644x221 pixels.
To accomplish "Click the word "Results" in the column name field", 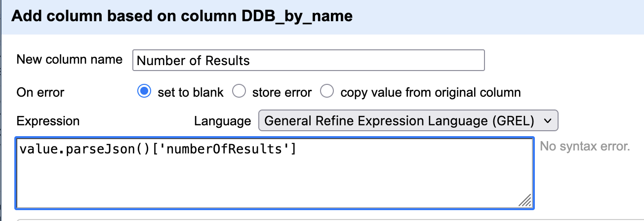I will (228, 61).
